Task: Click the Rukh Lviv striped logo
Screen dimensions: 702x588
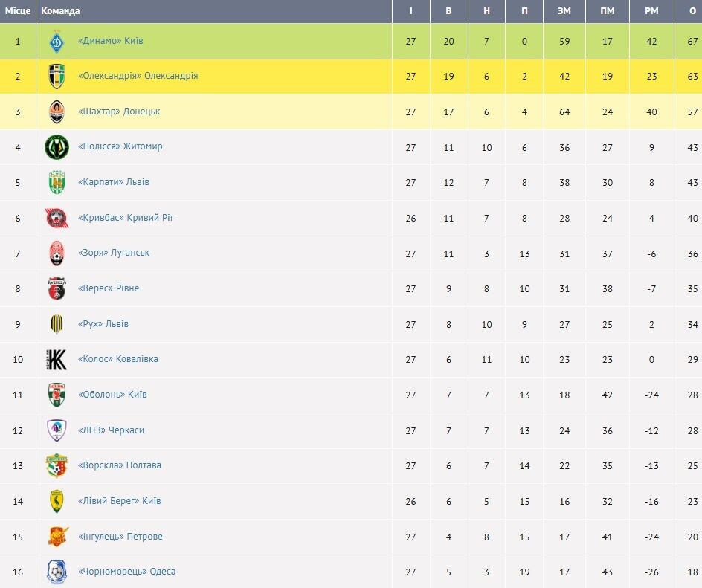Action: pos(57,324)
